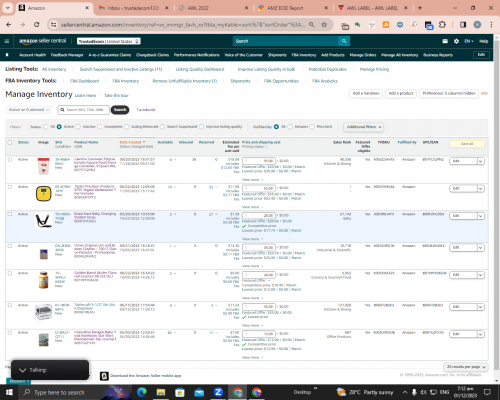Viewport: 500px width, 400px height.
Task: Go back with the browser back arrow
Action: point(9,25)
